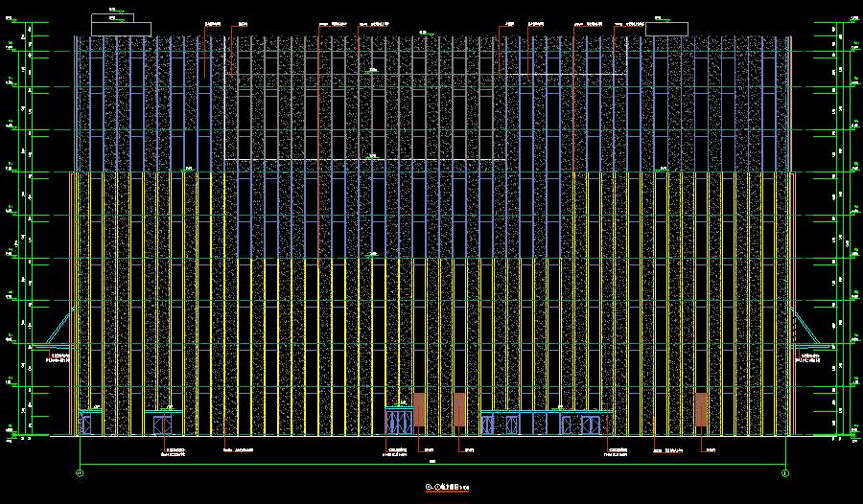The height and width of the screenshot is (504, 863).
Task: Click the left-side annotation text beside the canopy
Action: [x=59, y=358]
